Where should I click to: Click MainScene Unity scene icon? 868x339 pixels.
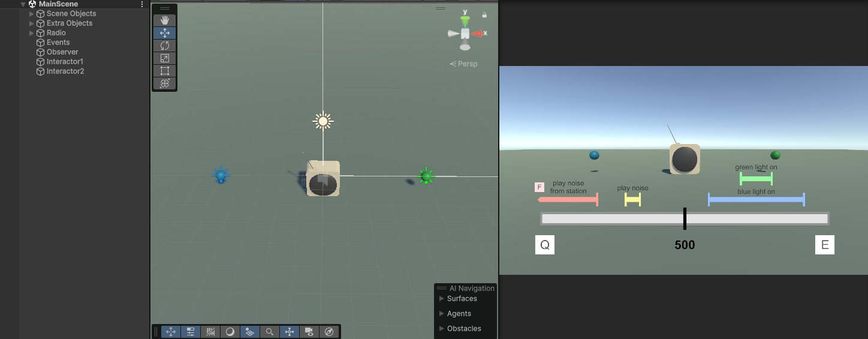[32, 4]
